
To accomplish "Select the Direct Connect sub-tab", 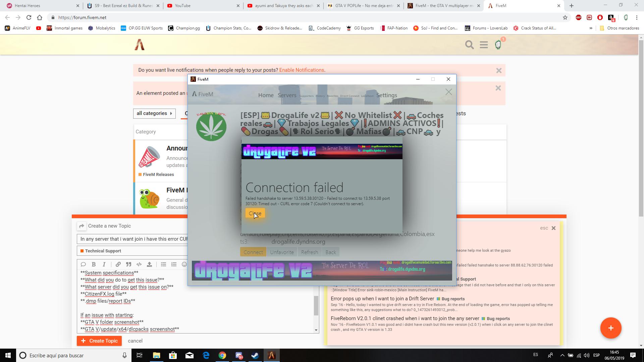I will [350, 96].
